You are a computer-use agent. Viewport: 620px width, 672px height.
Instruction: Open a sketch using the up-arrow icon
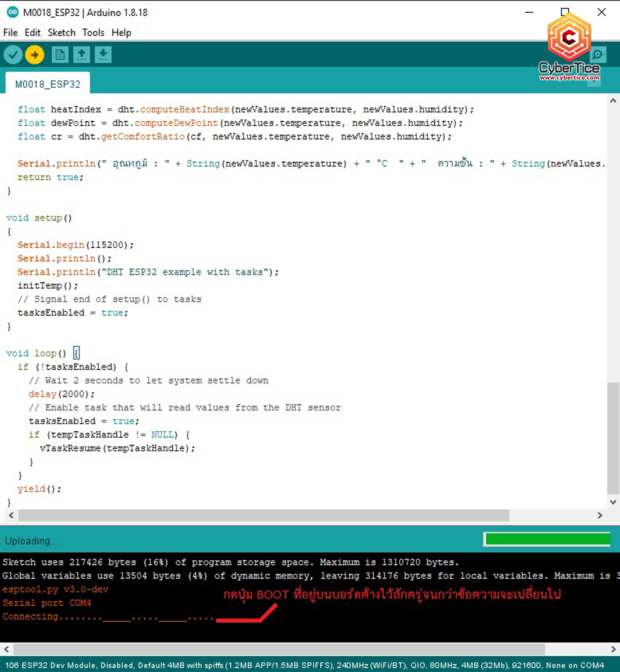(81, 55)
